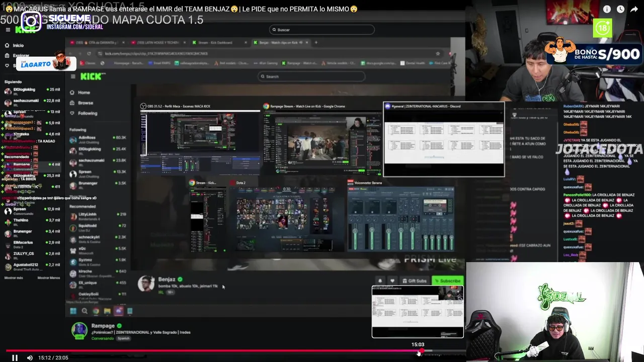
Task: Open a new Chrome tab
Action: click(316, 43)
